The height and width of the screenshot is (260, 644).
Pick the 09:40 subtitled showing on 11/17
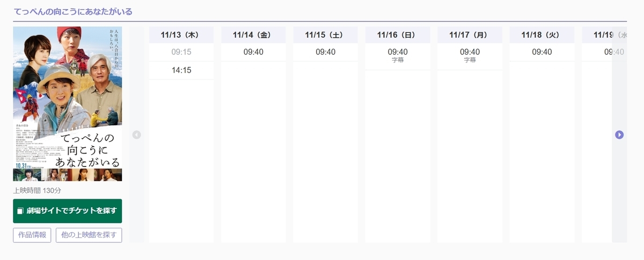point(470,56)
